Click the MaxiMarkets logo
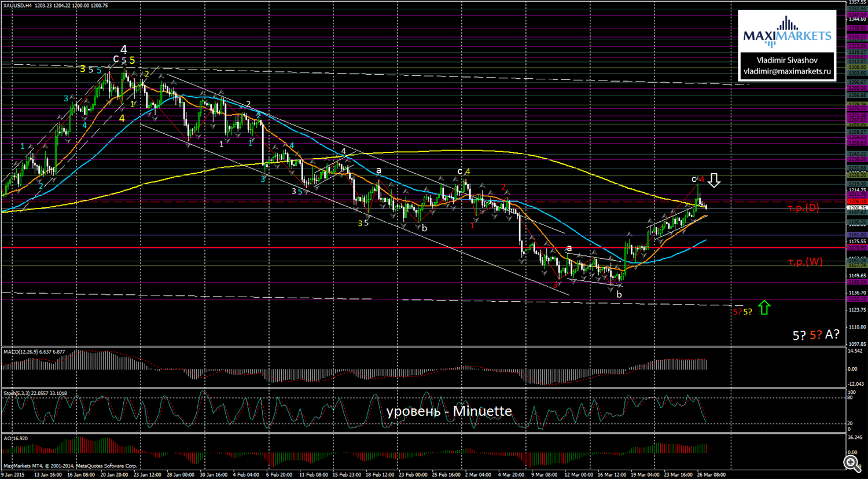868x479 pixels. click(787, 32)
